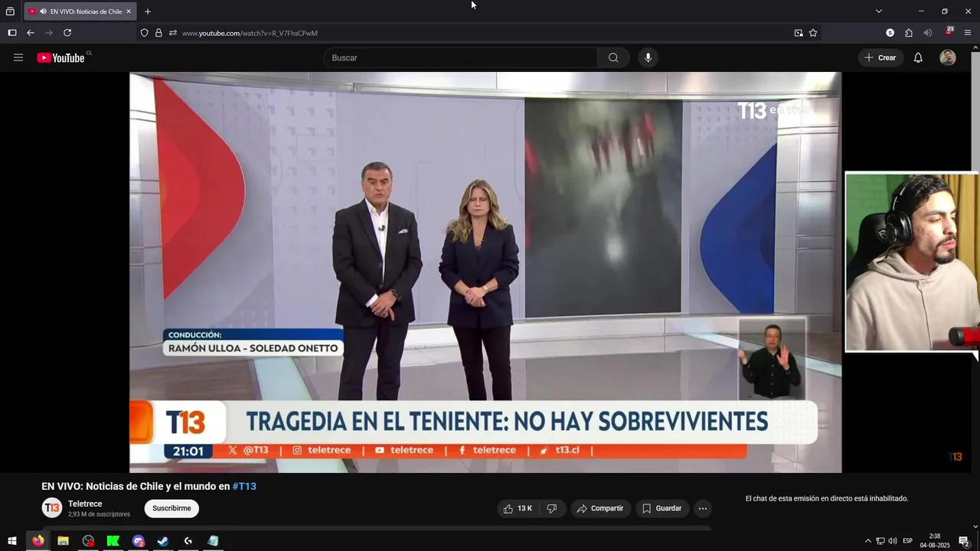Open Steam from the taskbar

(163, 541)
